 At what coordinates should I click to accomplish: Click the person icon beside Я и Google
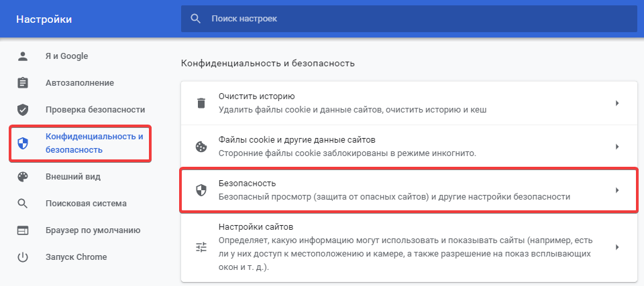[23, 56]
